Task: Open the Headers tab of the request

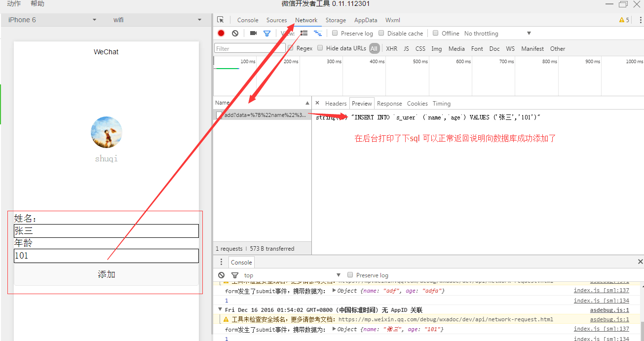Action: (336, 104)
